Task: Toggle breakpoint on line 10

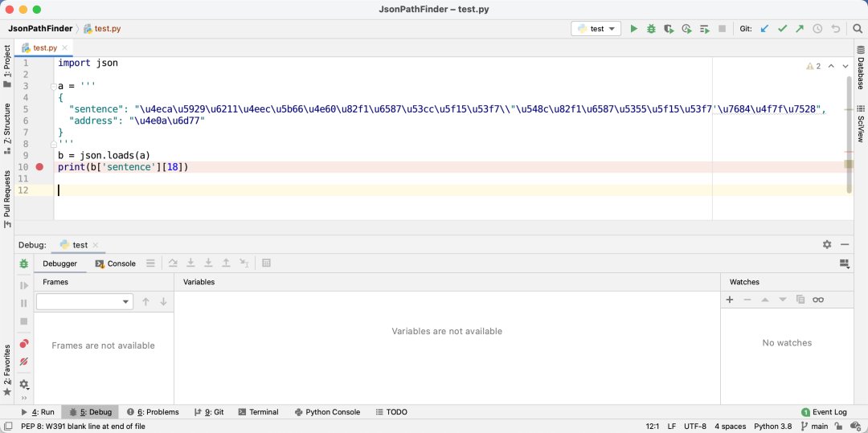Action: 39,166
